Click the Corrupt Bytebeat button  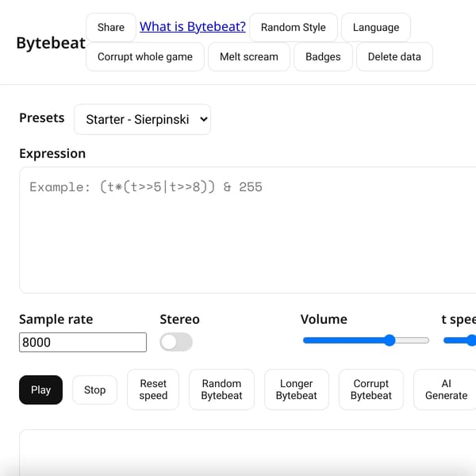pyautogui.click(x=371, y=390)
